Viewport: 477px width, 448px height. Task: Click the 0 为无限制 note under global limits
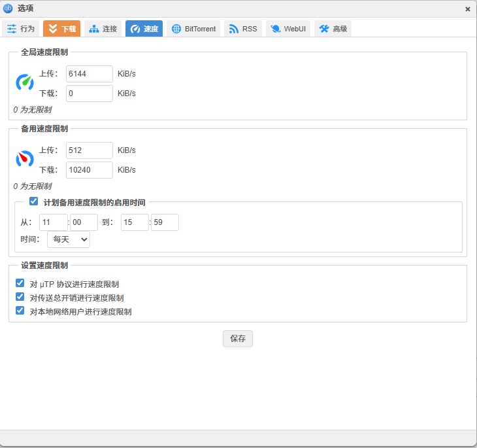pyautogui.click(x=33, y=110)
